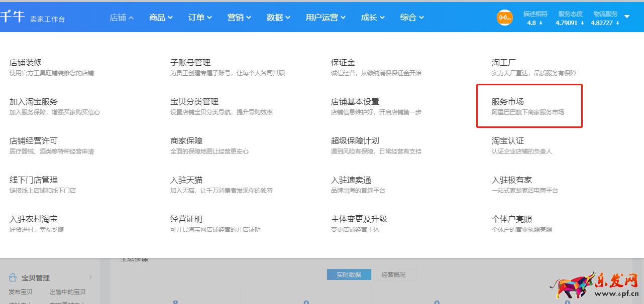Choose 店铺经营许可 menu entry
This screenshot has width=644, height=304.
[34, 141]
